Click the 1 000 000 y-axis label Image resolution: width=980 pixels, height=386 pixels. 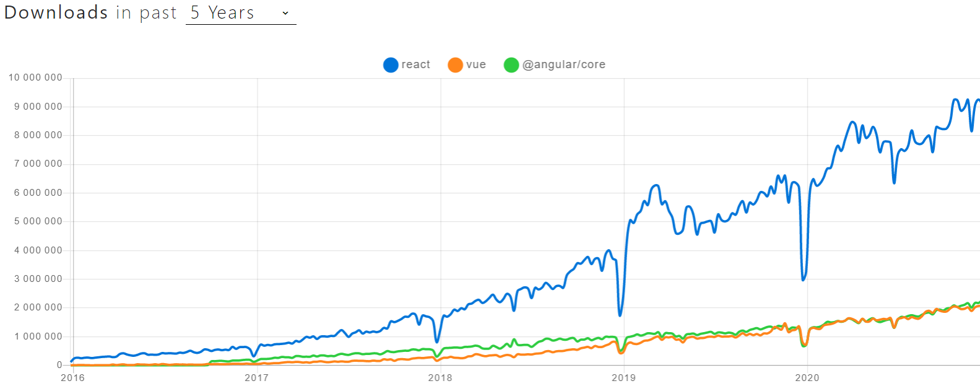pos(38,336)
